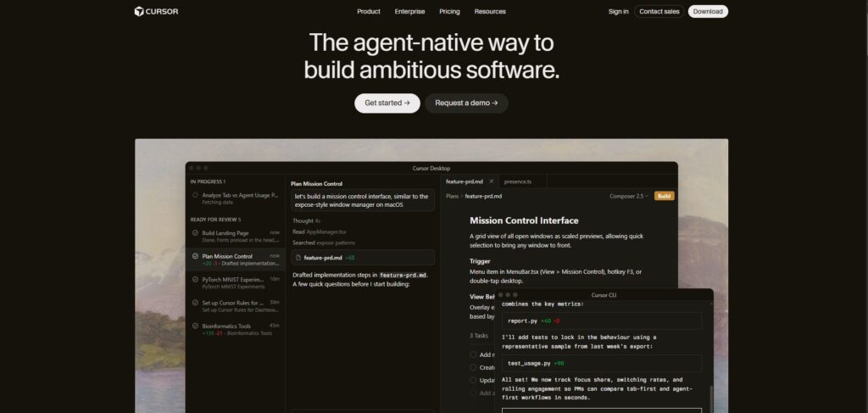This screenshot has height=413, width=868.
Task: Click the 3 Tasks label
Action: [x=479, y=336]
